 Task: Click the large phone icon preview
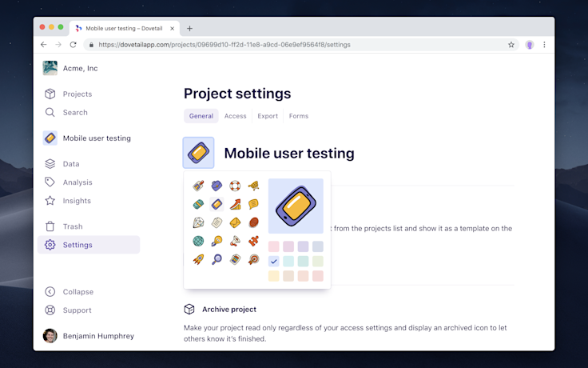[x=296, y=206]
